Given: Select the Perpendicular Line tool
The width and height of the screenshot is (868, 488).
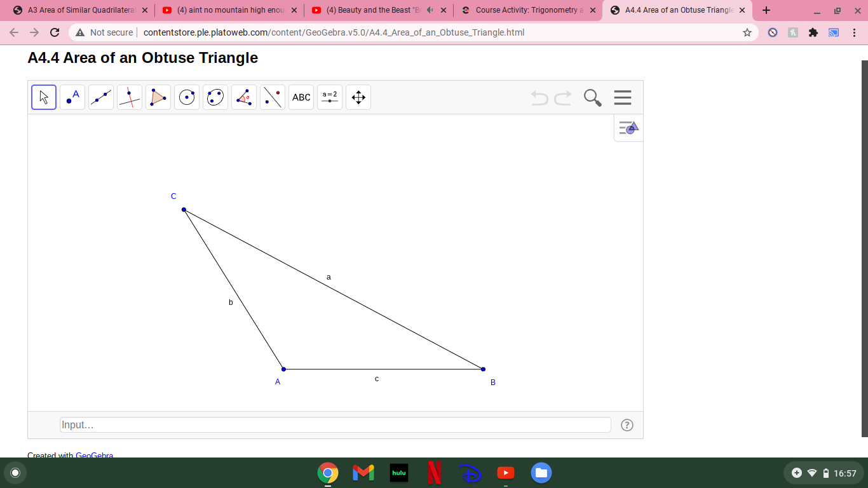Looking at the screenshot, I should [129, 97].
